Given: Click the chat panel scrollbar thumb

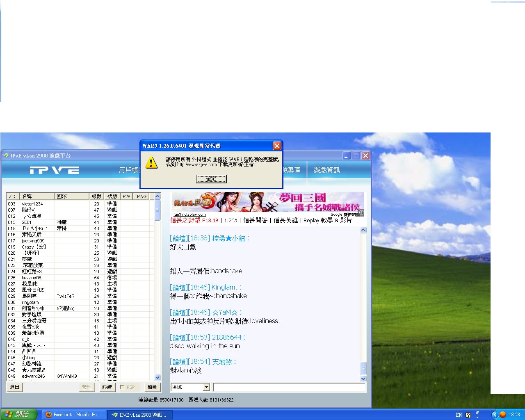Looking at the screenshot, I should pos(363,368).
